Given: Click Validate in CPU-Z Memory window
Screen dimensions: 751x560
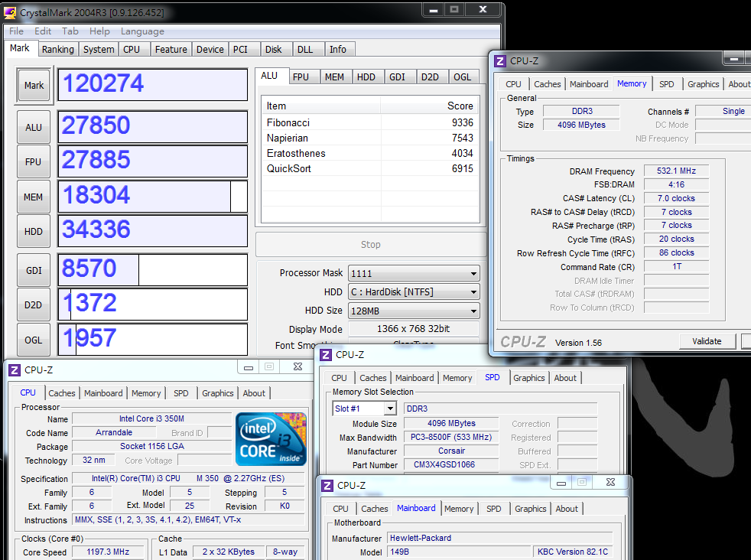Looking at the screenshot, I should [x=707, y=341].
